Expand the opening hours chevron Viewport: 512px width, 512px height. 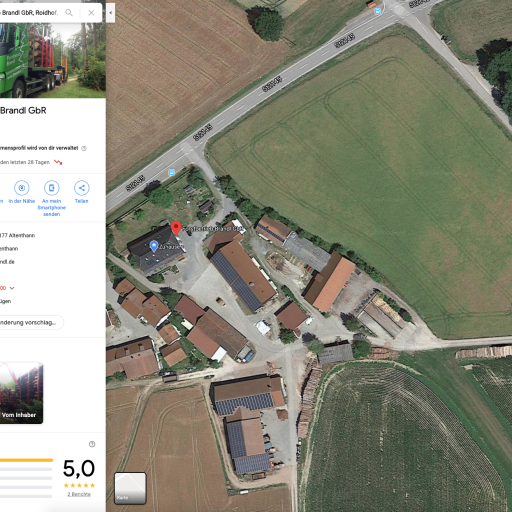12,288
